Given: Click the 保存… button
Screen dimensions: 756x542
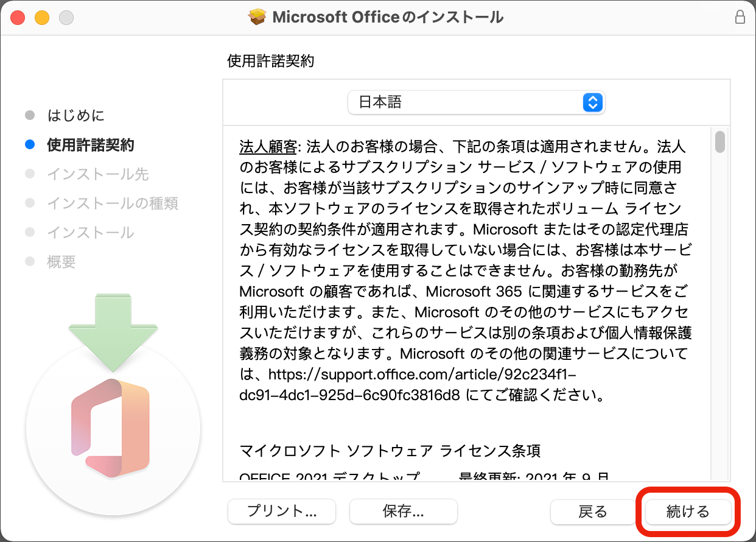Looking at the screenshot, I should (x=403, y=512).
